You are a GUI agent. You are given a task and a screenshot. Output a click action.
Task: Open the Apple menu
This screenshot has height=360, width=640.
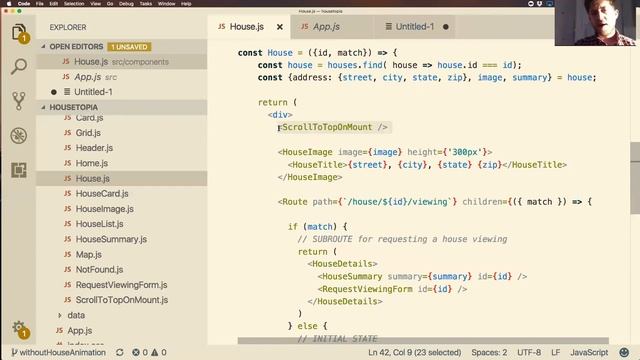(x=9, y=3)
